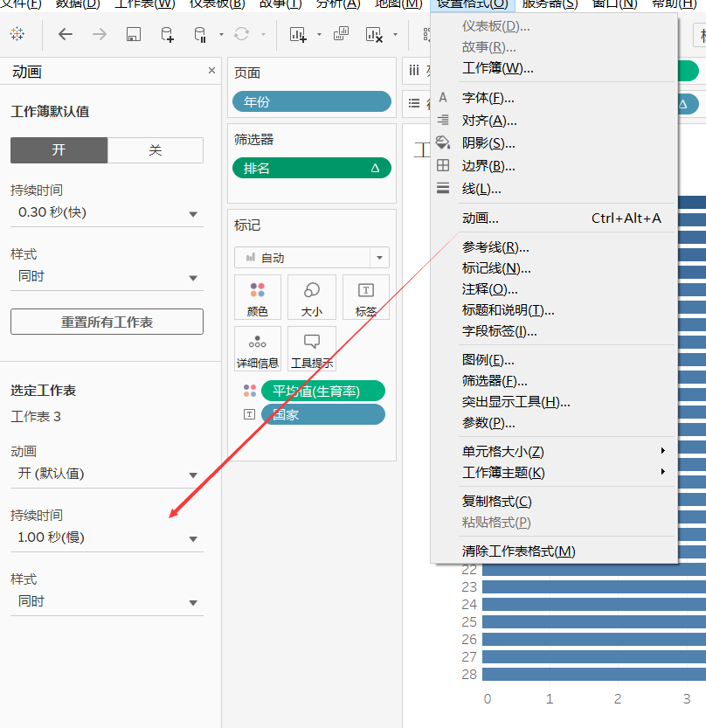706x728 pixels.
Task: Turn workbook animation 开 on
Action: pos(59,150)
